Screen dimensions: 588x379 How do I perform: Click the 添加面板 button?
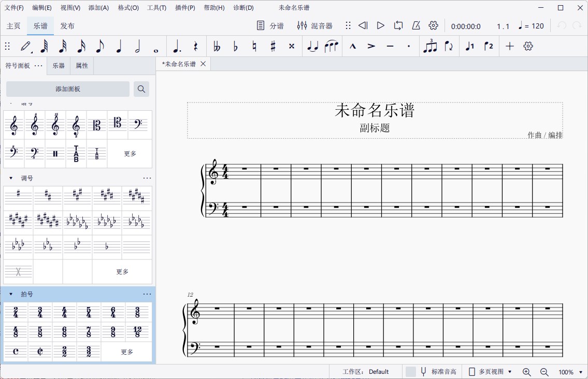click(x=67, y=89)
